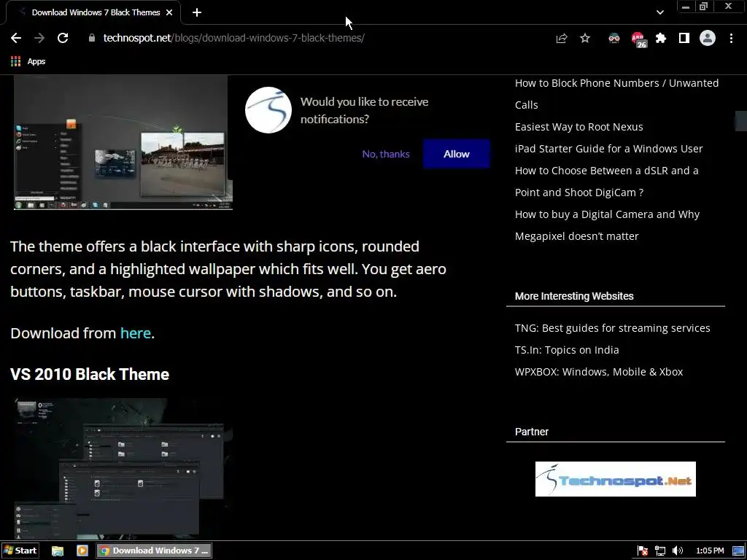Image resolution: width=747 pixels, height=560 pixels.
Task: Click the forward navigation arrow
Action: (39, 38)
